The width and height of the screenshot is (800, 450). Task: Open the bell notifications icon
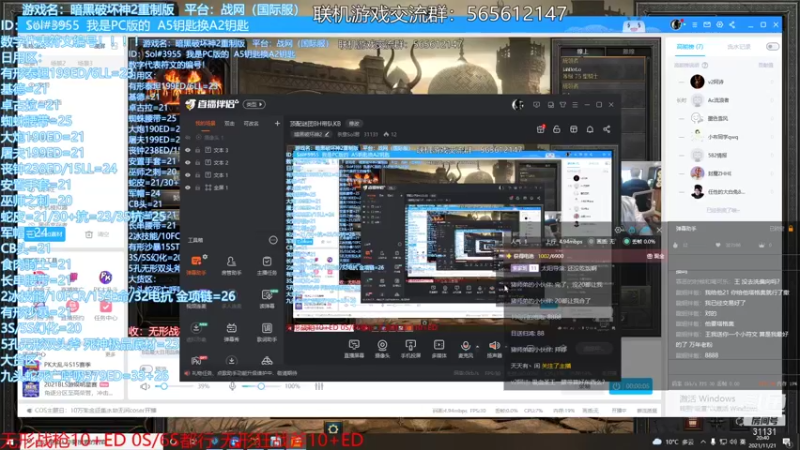coord(590,130)
